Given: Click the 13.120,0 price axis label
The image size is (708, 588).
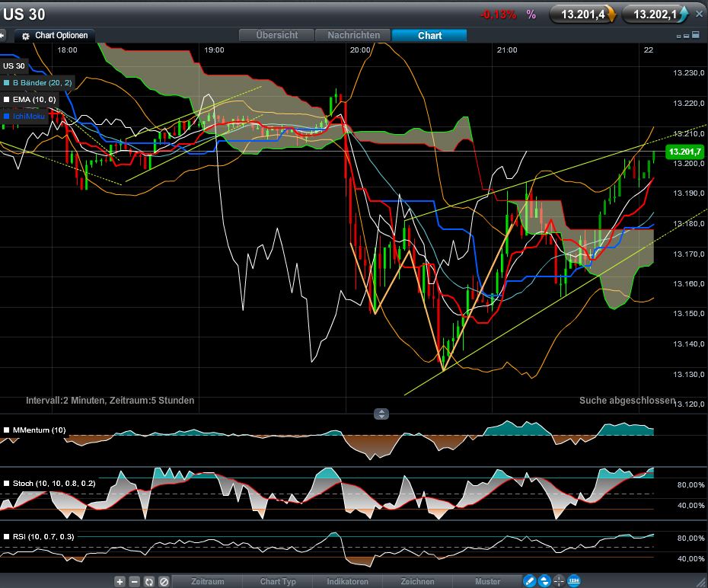Looking at the screenshot, I should pos(688,404).
